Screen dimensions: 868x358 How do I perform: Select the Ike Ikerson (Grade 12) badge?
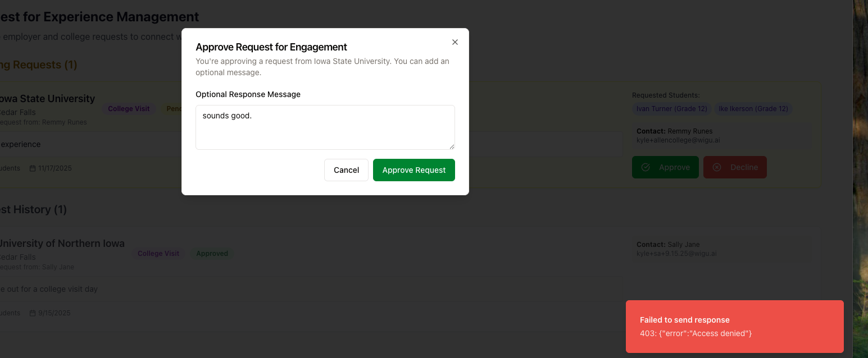tap(753, 109)
